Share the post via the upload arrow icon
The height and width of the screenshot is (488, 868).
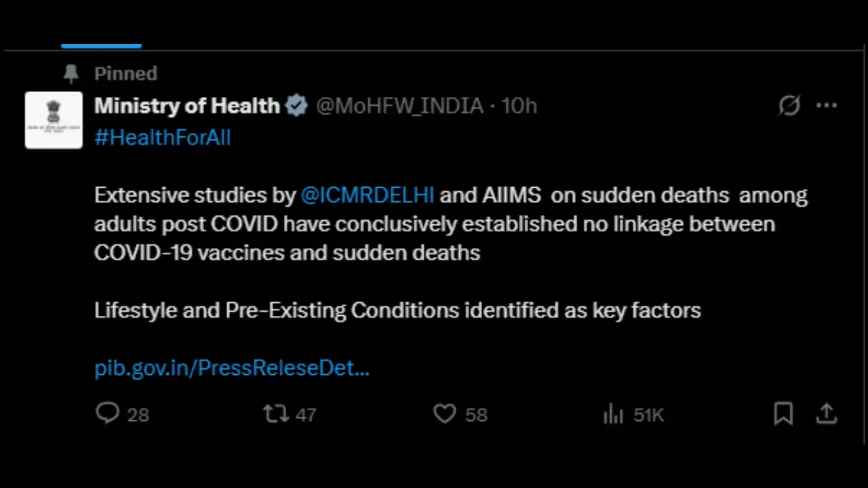pos(827,413)
